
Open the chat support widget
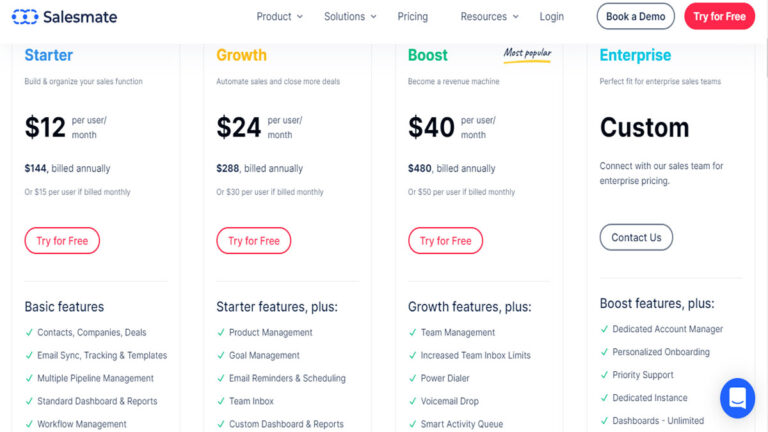point(737,398)
